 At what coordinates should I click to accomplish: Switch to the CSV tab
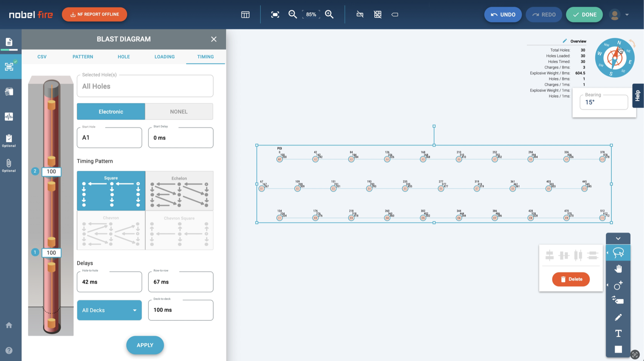[x=42, y=57]
